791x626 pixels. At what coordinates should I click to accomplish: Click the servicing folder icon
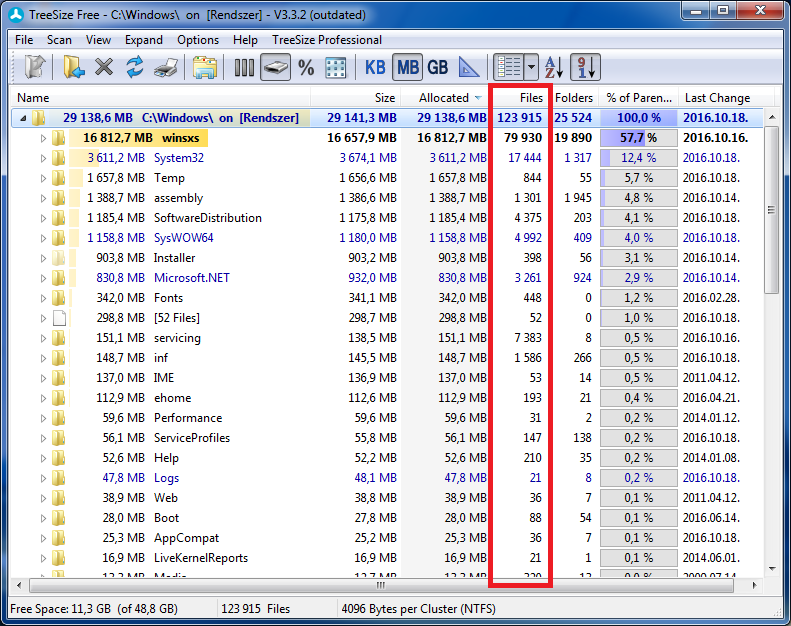point(59,337)
